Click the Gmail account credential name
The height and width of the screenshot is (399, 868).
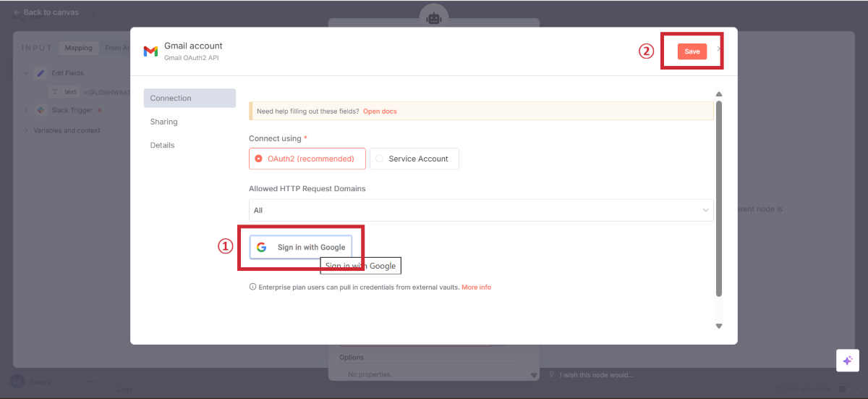pyautogui.click(x=193, y=46)
